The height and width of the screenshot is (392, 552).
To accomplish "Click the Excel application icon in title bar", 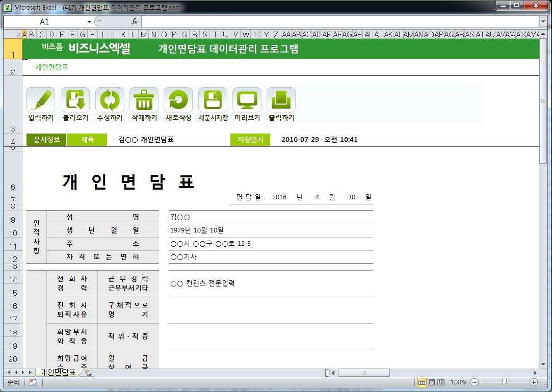I will tap(8, 7).
